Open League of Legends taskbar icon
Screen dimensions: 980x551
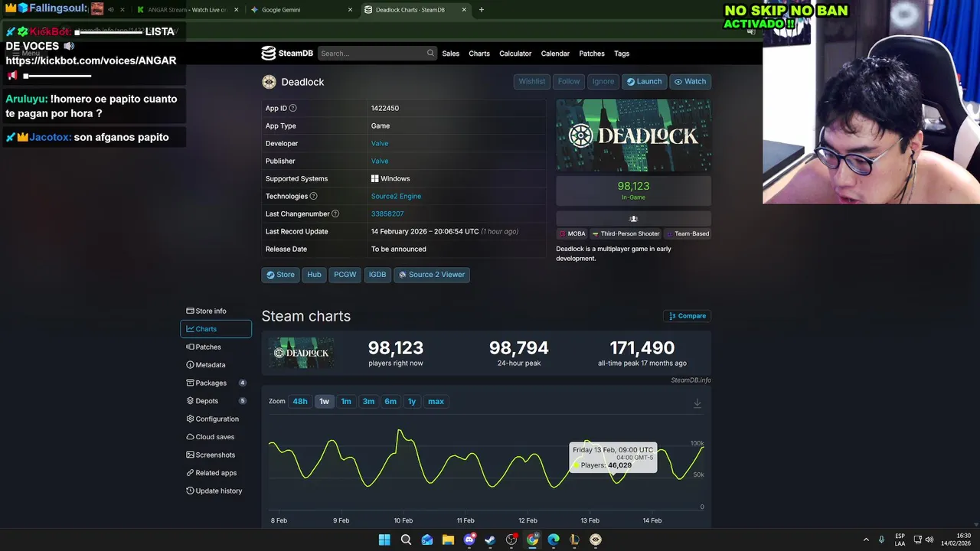[574, 540]
